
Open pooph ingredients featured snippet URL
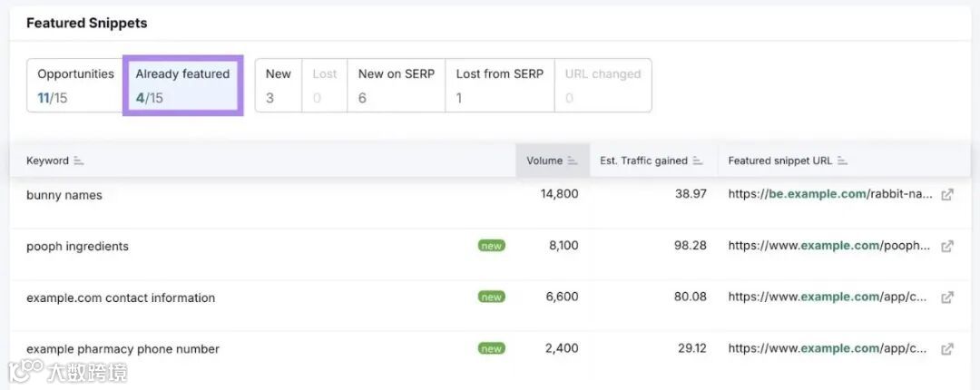[x=829, y=246]
